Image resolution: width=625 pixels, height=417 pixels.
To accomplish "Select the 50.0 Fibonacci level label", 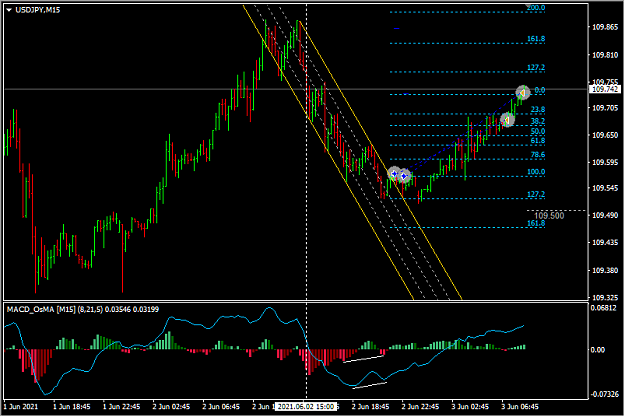I will click(x=538, y=131).
